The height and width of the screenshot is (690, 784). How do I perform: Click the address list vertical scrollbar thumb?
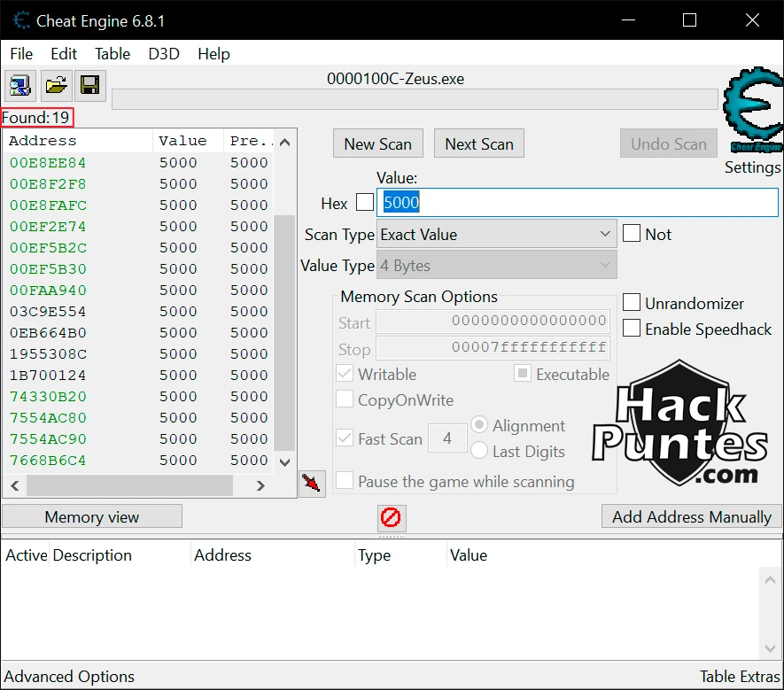[x=284, y=332]
